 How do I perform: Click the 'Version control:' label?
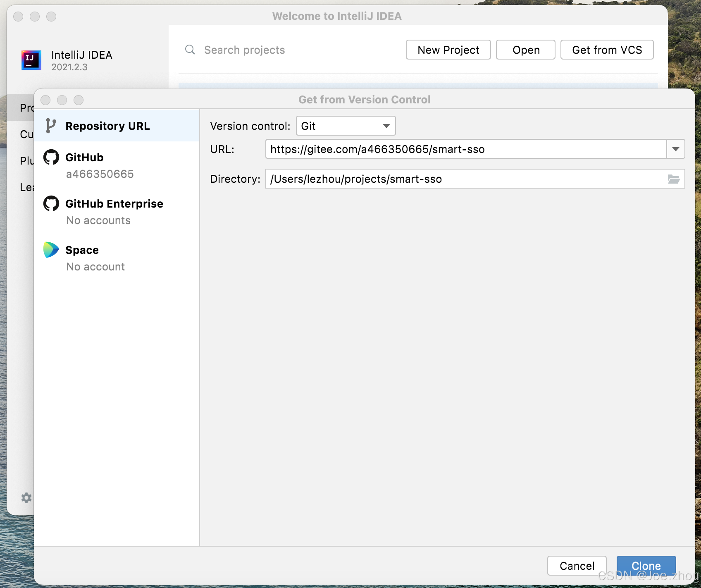point(250,126)
